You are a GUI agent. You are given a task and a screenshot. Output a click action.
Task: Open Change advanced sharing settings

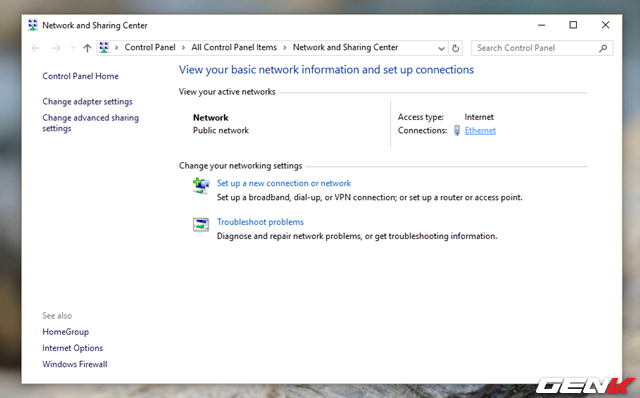click(90, 123)
